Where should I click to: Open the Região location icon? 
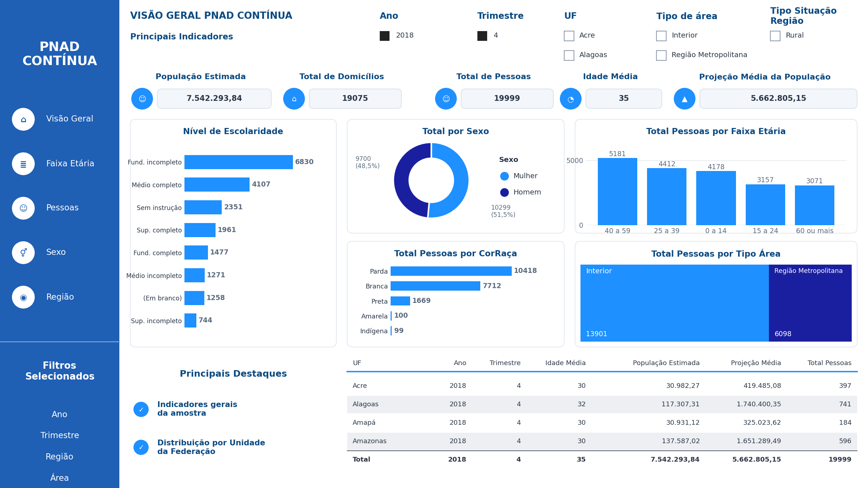click(23, 297)
